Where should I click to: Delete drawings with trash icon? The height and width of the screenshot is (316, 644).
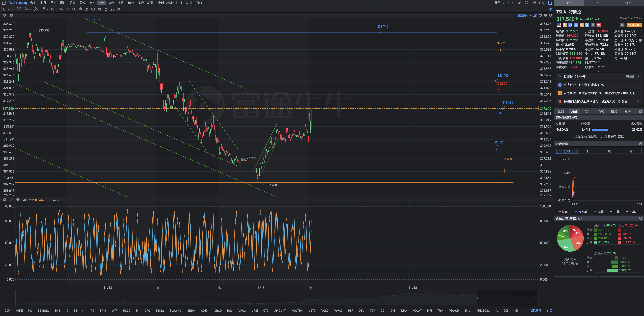click(106, 9)
